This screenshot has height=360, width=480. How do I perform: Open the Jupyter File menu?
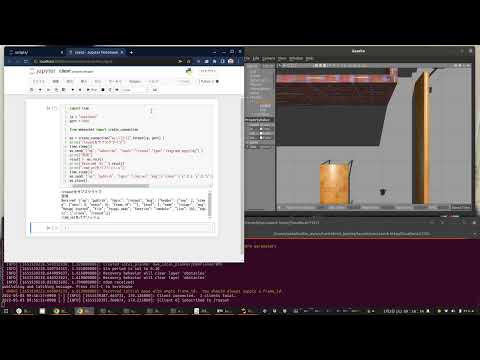coord(39,81)
